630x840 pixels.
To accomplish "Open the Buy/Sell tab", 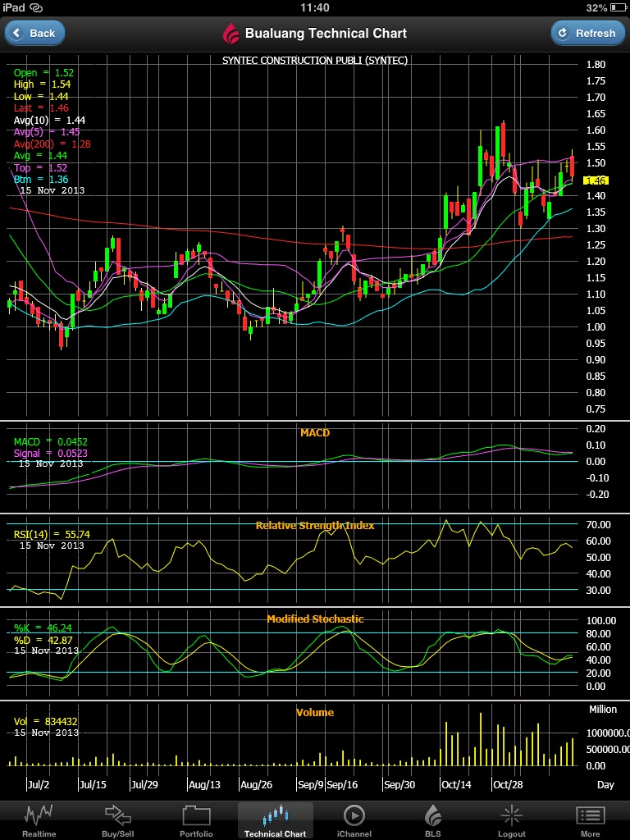I will [118, 820].
